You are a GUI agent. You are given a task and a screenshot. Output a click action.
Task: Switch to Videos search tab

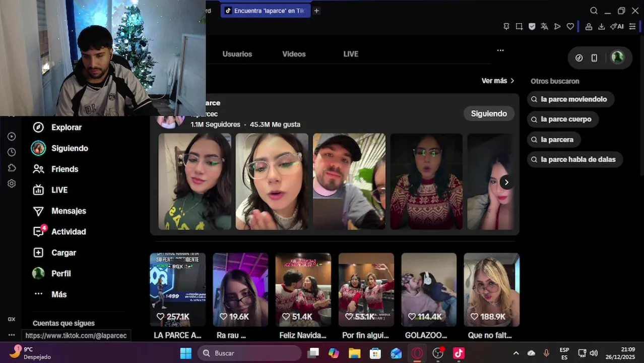click(294, 54)
